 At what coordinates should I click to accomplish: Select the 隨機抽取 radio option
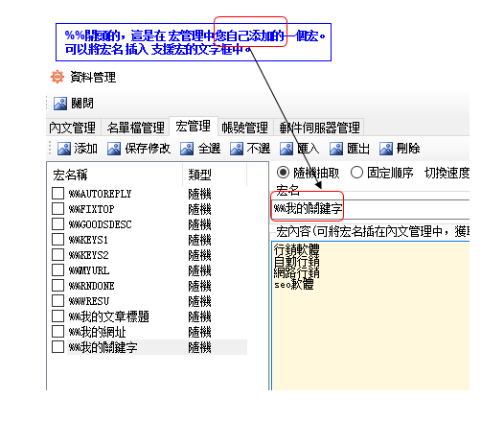(283, 173)
